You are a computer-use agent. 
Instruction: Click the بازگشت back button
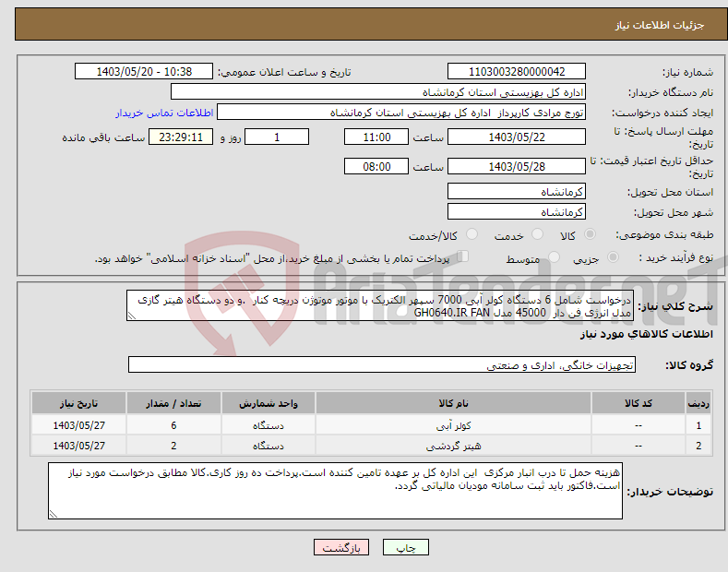point(341,547)
